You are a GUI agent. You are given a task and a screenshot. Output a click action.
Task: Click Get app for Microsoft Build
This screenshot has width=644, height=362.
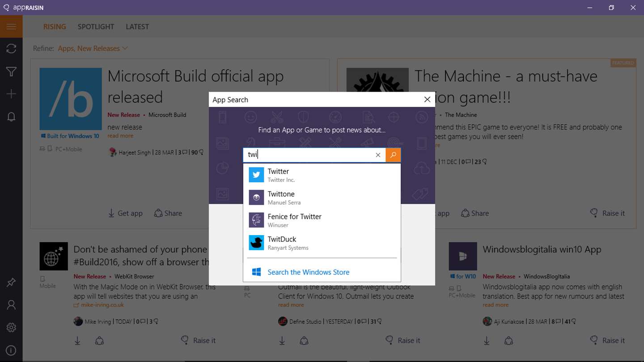pyautogui.click(x=125, y=213)
